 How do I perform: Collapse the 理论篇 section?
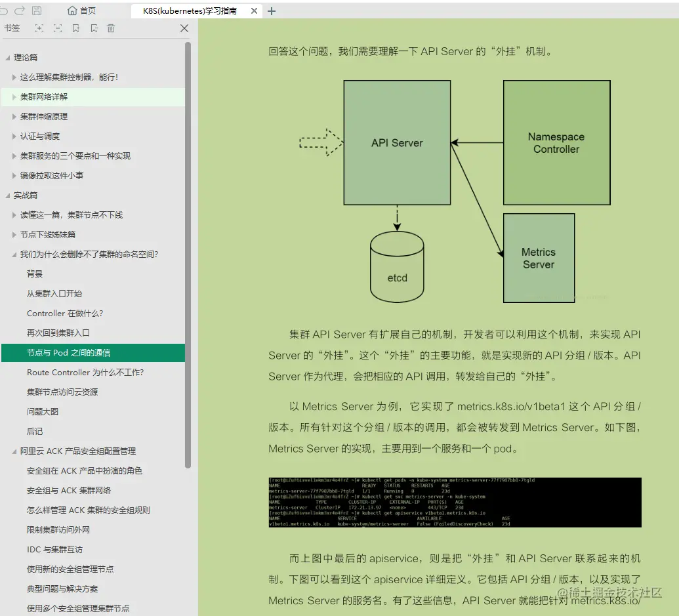coord(7,58)
